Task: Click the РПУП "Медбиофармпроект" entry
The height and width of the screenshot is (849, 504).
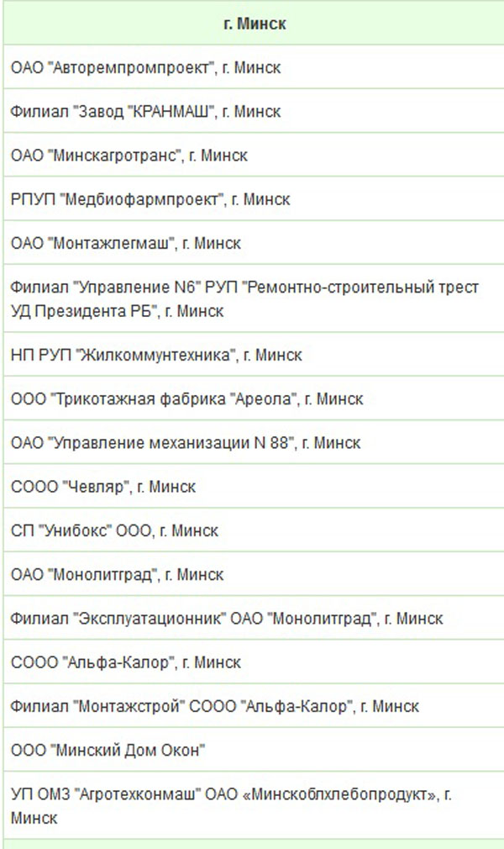Action: [150, 199]
